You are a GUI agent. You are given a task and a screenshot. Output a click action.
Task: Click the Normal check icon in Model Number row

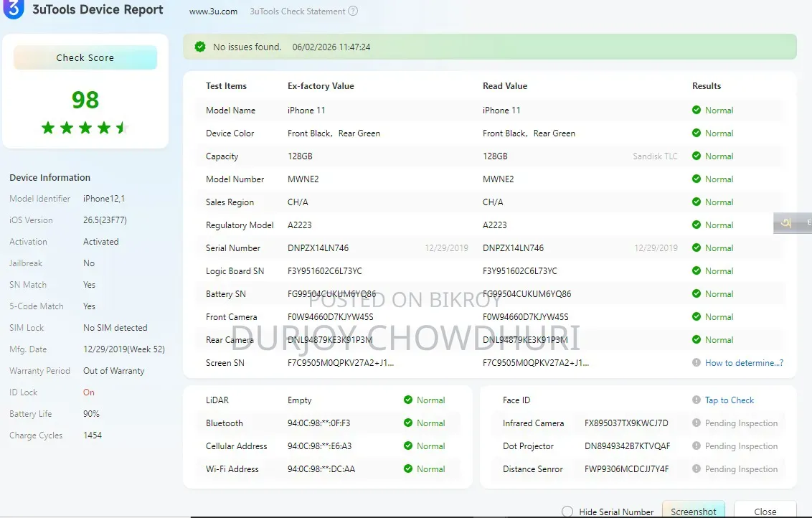coord(697,179)
